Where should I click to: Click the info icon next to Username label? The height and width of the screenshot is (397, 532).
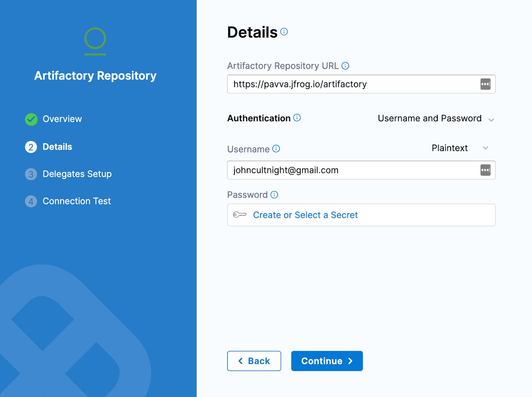[276, 149]
